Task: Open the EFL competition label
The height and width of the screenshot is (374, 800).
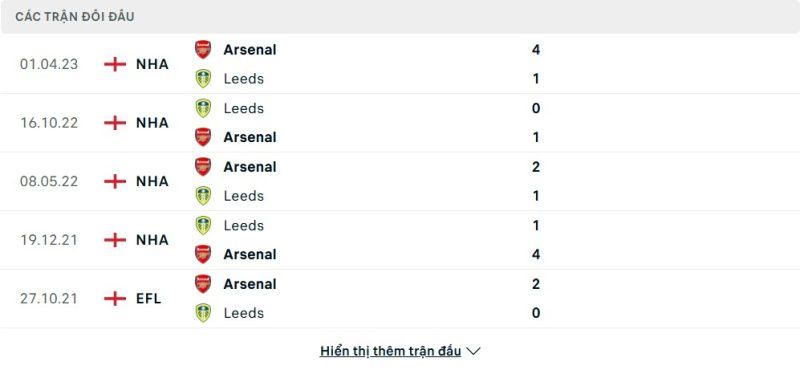Action: pyautogui.click(x=148, y=298)
